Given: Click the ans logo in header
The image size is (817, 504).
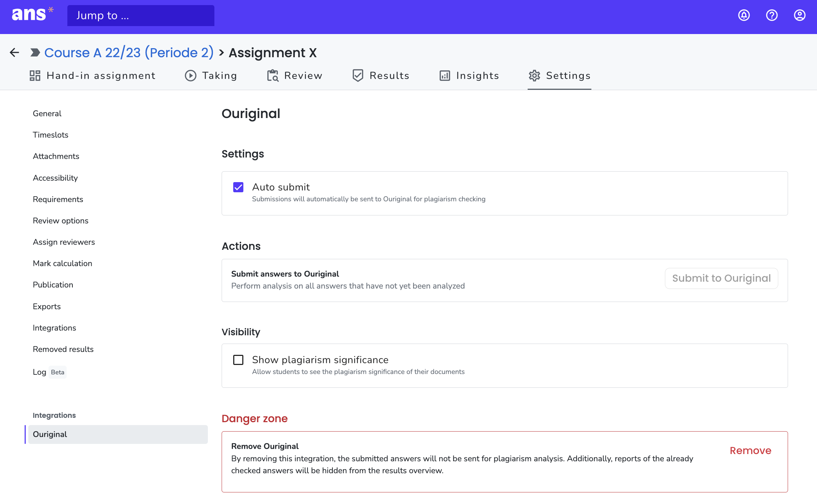Looking at the screenshot, I should coord(33,14).
